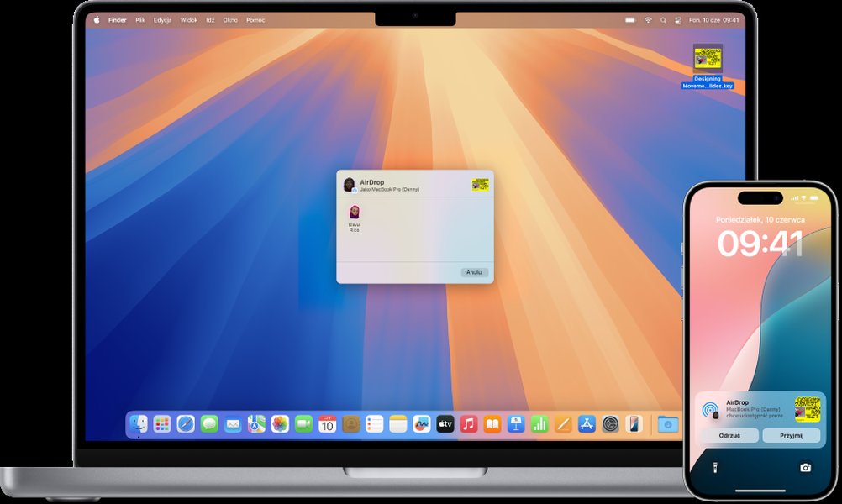Open the Widok menu
Screen dimensions: 842x504
tap(189, 20)
